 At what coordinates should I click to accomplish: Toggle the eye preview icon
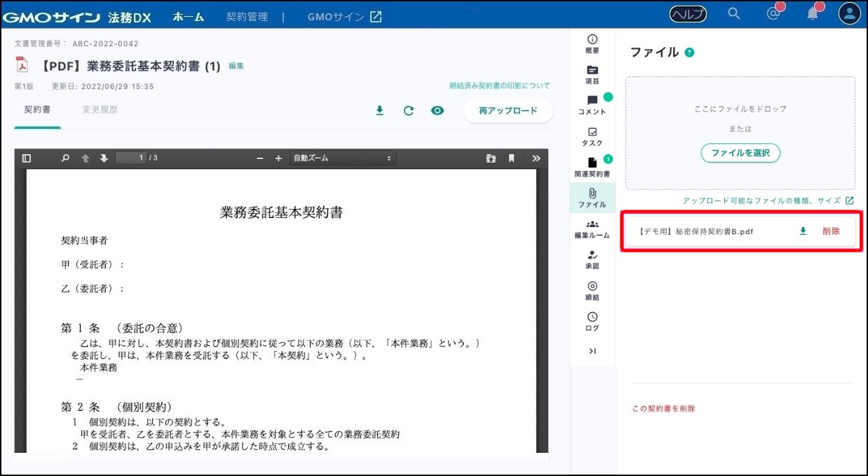(438, 111)
